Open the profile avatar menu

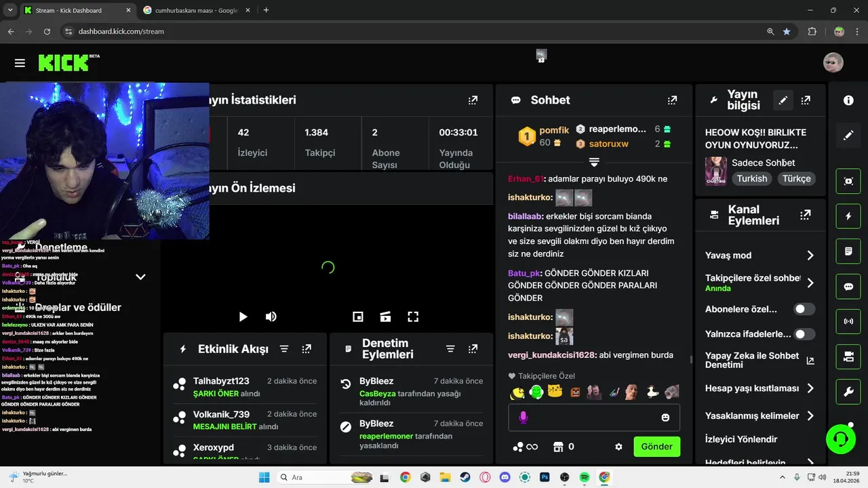(833, 62)
